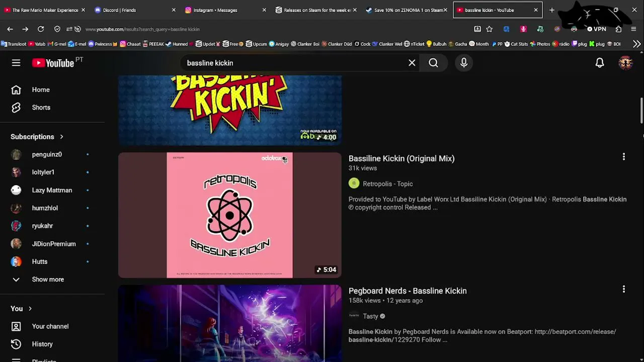Open YouTube notifications bell
Viewport: 644px width, 362px height.
(x=600, y=63)
